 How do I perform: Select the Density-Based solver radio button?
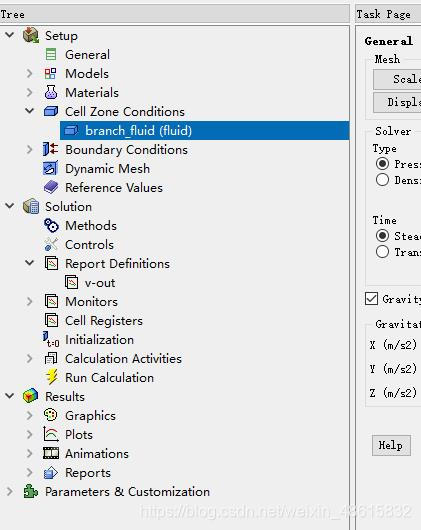[x=382, y=180]
